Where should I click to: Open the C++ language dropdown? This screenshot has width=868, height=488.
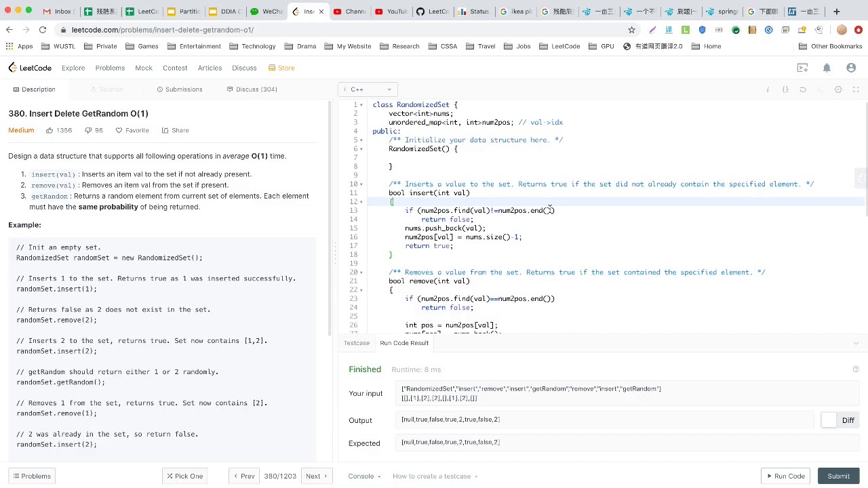[368, 89]
